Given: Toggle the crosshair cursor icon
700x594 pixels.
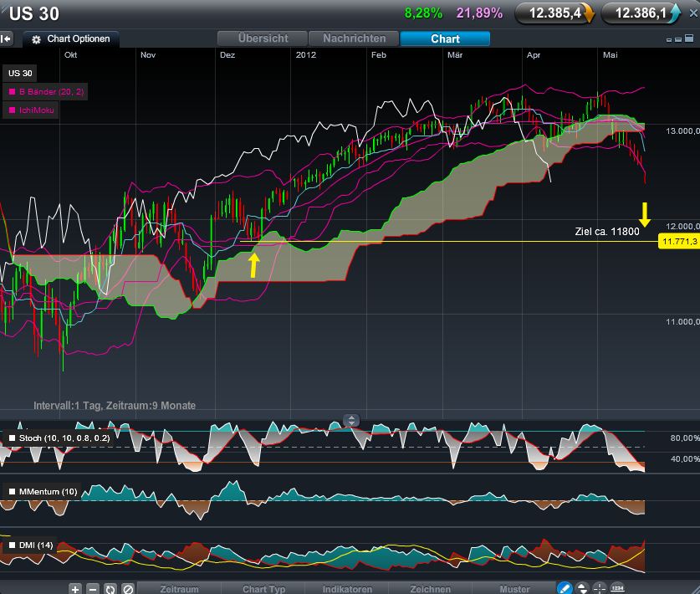Looking at the screenshot, I should [x=599, y=588].
